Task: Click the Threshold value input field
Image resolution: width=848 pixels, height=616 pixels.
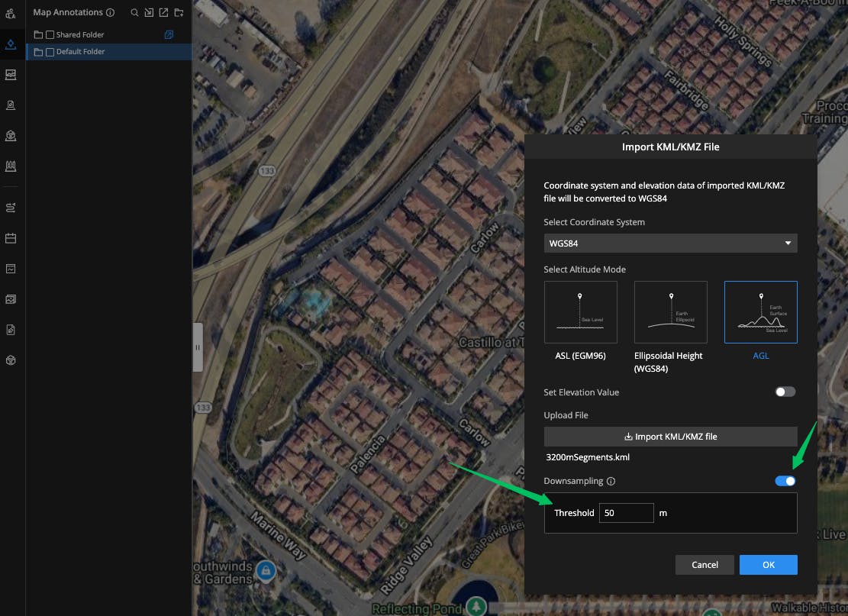Action: point(626,513)
